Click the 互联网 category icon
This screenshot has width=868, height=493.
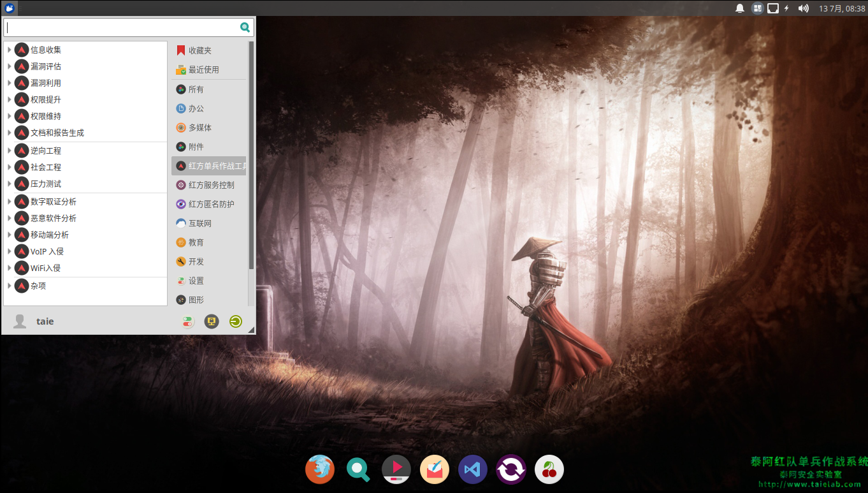point(181,223)
